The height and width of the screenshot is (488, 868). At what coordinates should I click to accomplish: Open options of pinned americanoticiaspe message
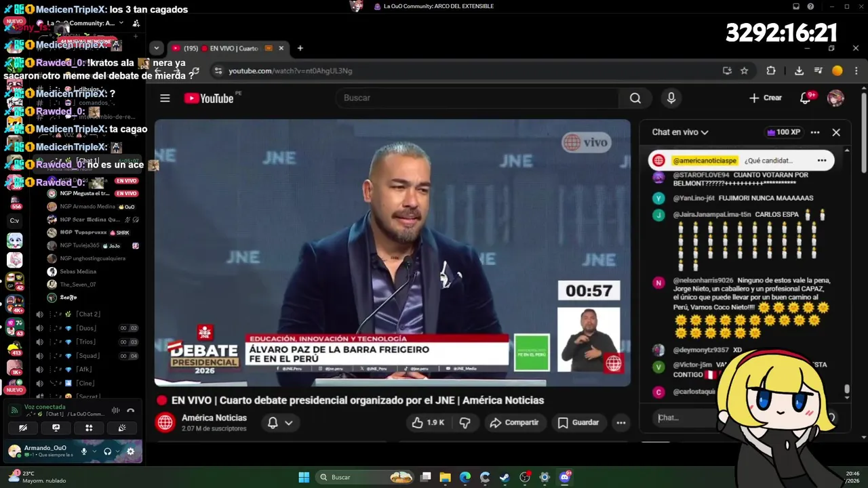point(822,161)
